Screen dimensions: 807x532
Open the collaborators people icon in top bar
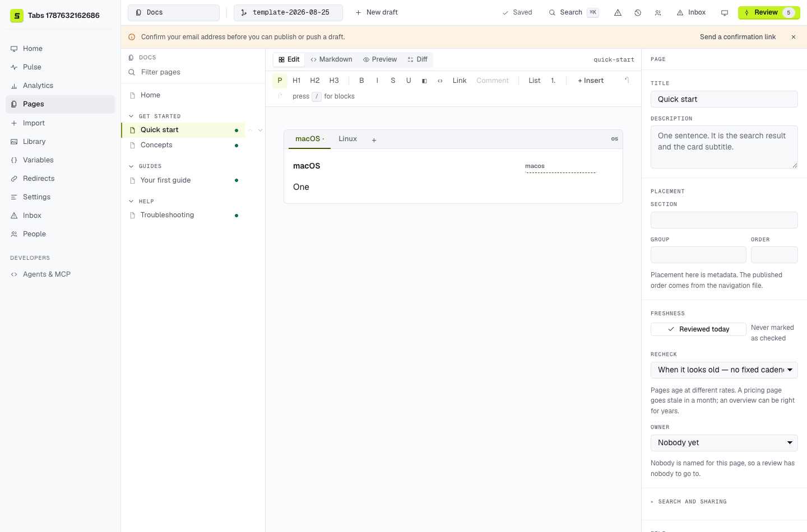[658, 12]
